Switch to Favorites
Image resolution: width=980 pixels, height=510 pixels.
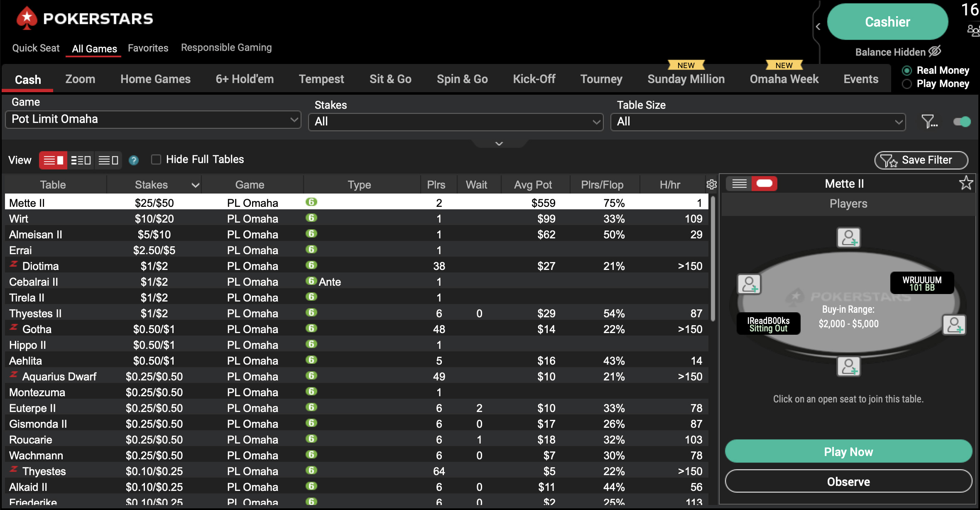click(x=148, y=48)
